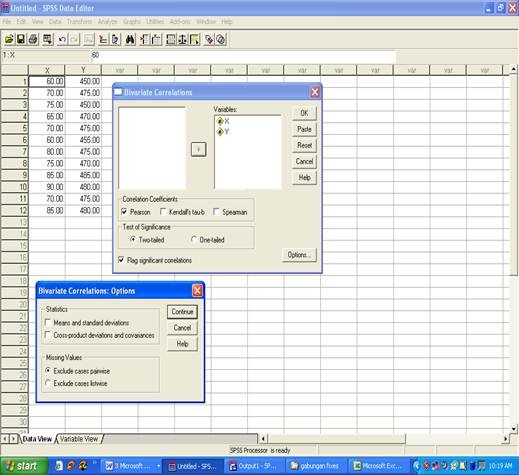Screen dimensions: 519x475
Task: Click Continue in the Options dialog
Action: point(182,312)
